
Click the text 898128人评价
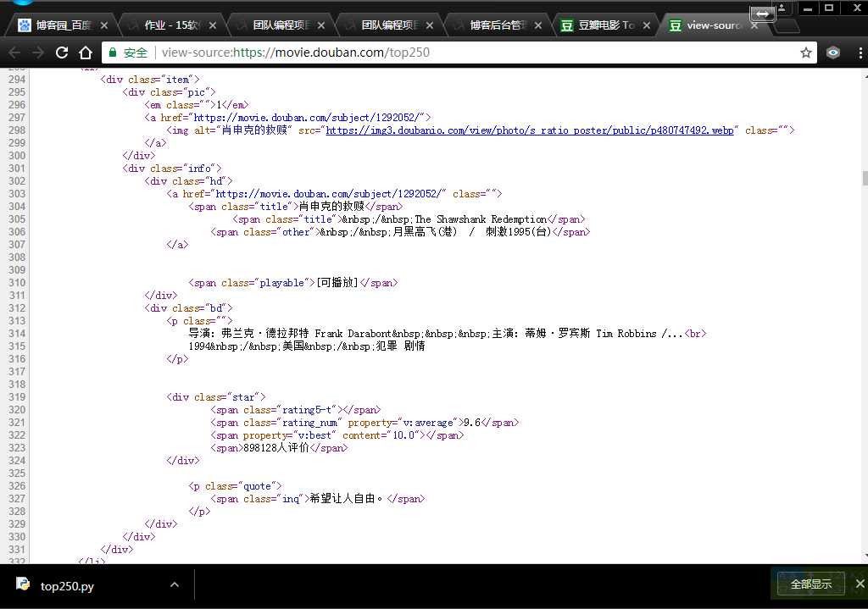(x=276, y=448)
